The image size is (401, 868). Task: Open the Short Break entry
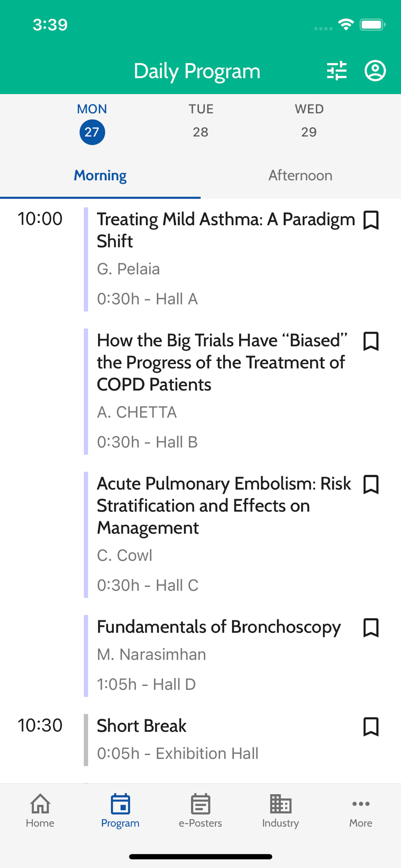pyautogui.click(x=142, y=726)
